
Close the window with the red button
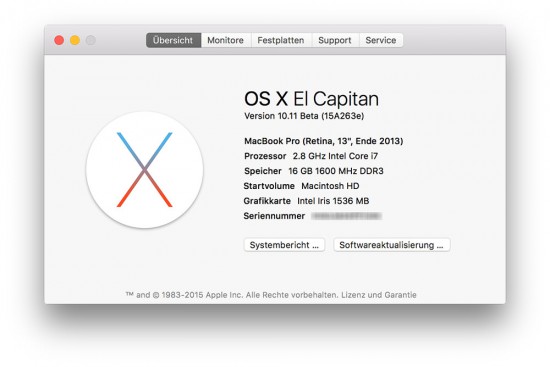point(59,40)
